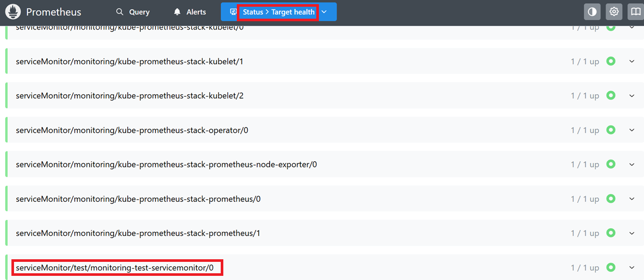Click green health icon for kubelet/1
Viewport: 644px width, 280px height.
pyautogui.click(x=611, y=61)
